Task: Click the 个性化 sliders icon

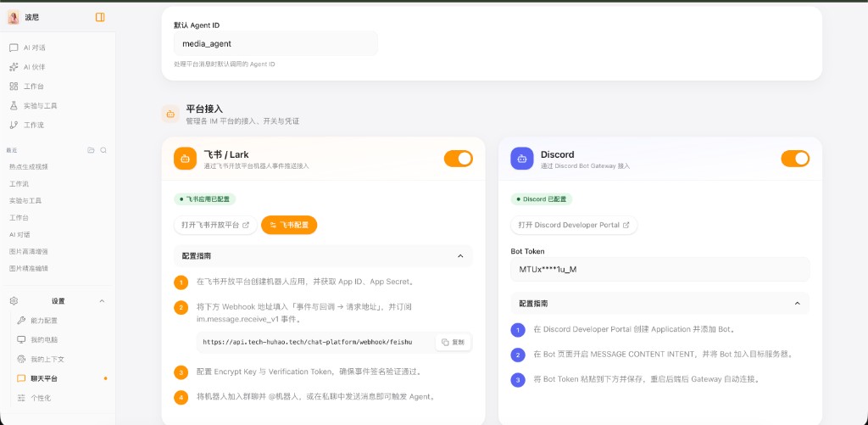Action: click(x=21, y=398)
